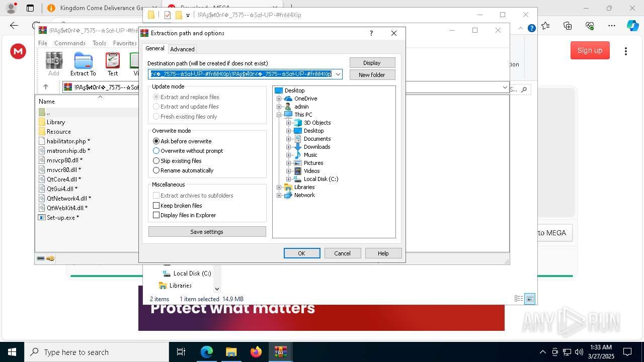This screenshot has width=644, height=362.
Task: Click the New folder button
Action: (x=372, y=75)
